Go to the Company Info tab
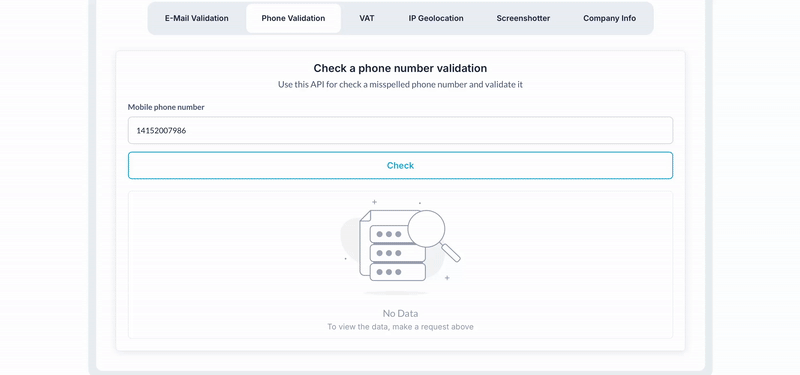 coord(609,18)
